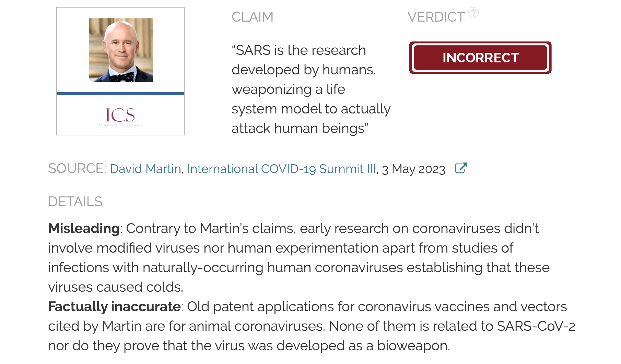Click the date 3 May 2023

(x=413, y=169)
